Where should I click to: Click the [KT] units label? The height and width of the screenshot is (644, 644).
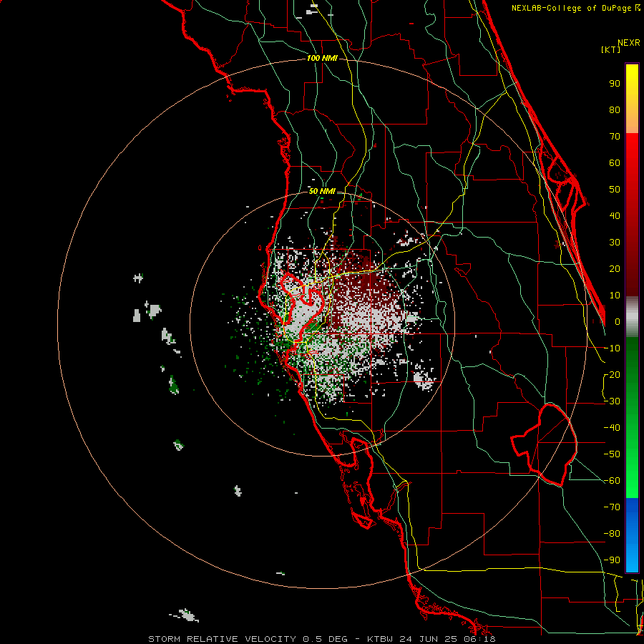[610, 49]
